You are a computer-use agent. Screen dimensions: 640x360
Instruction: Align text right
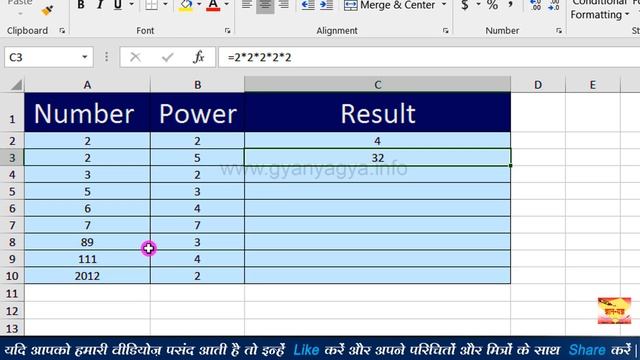pos(283,5)
